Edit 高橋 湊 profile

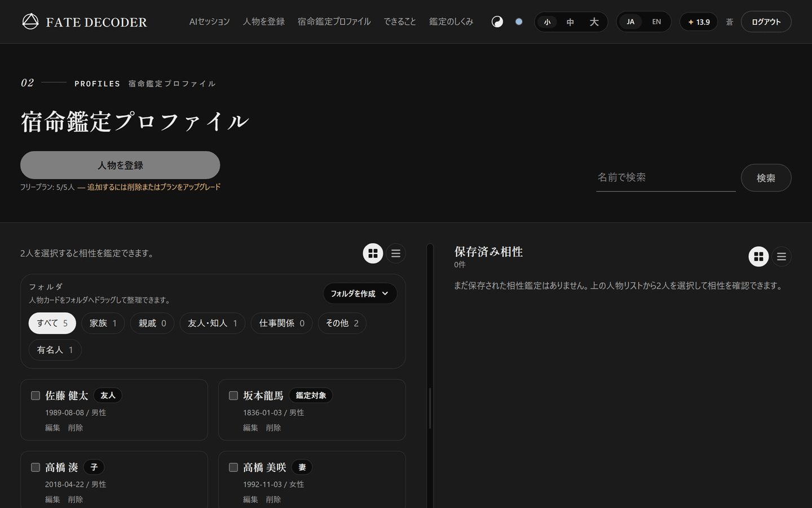[52, 500]
